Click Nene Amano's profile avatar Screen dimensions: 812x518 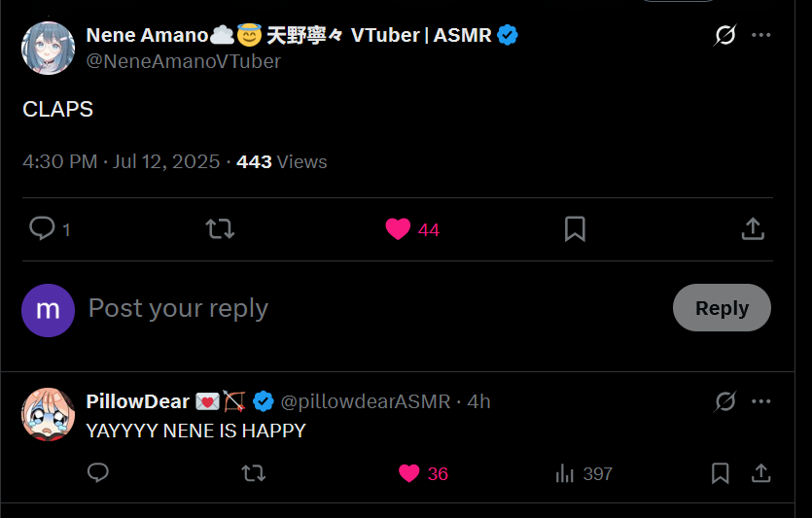[x=48, y=48]
